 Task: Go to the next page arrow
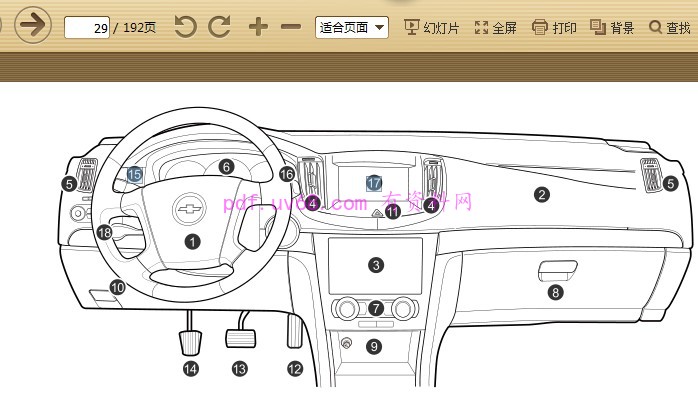[33, 25]
